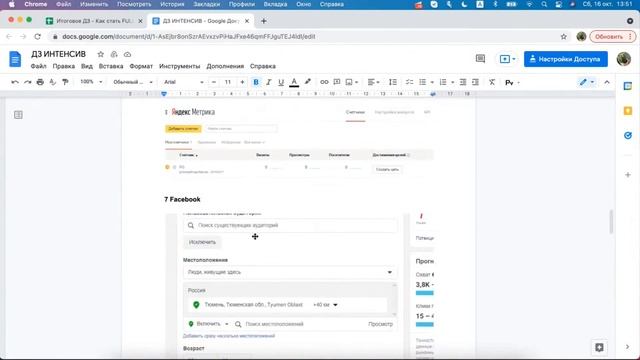Toggle underline formatting

coord(281,82)
